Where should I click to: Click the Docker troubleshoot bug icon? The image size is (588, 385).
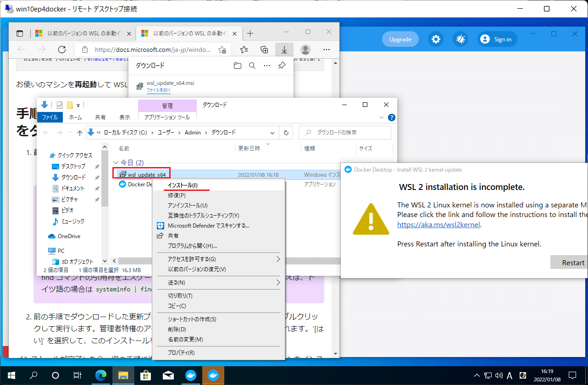pyautogui.click(x=460, y=39)
